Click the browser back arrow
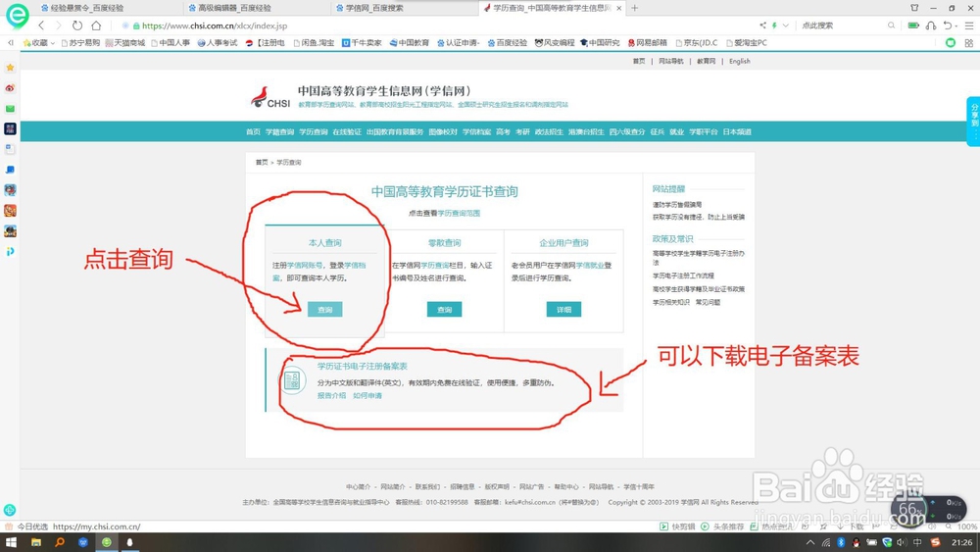 tap(41, 25)
